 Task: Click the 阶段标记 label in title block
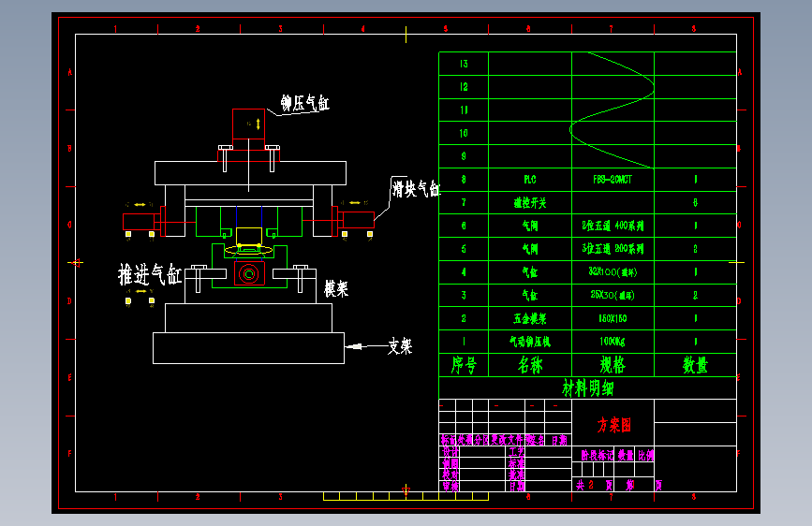597,455
